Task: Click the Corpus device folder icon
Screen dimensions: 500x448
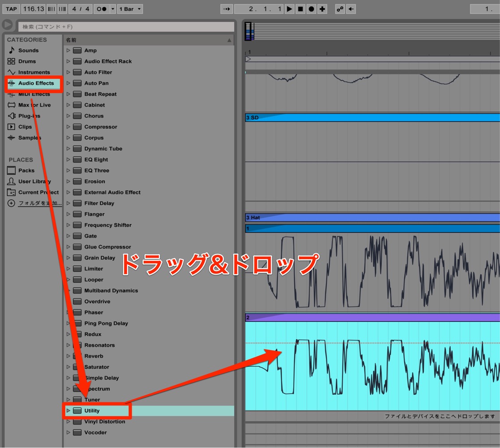Action: pyautogui.click(x=77, y=138)
